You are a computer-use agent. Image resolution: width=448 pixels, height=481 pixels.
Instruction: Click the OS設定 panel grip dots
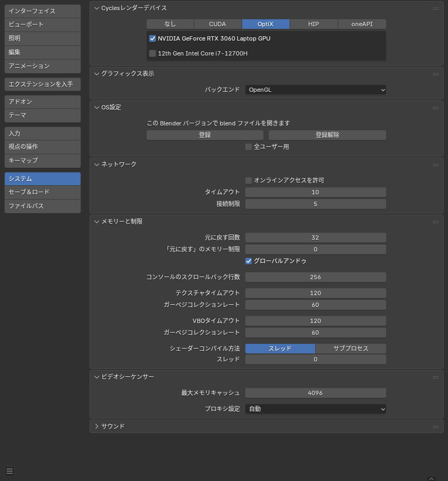point(436,107)
